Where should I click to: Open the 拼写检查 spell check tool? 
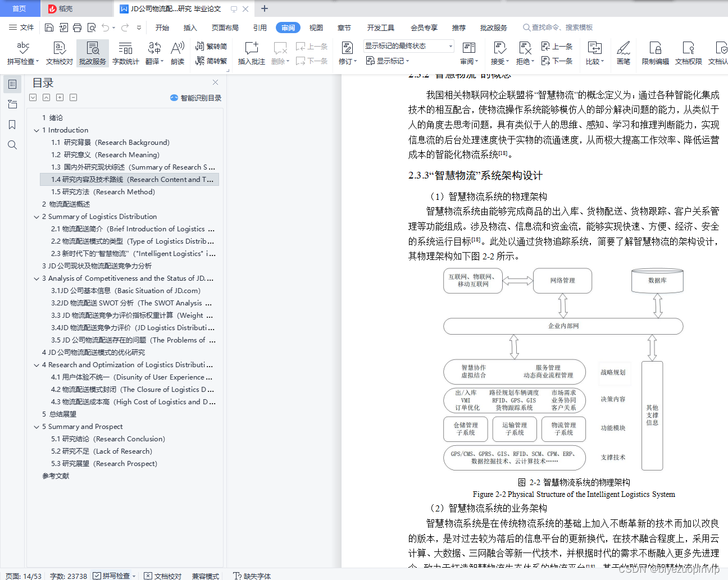23,53
